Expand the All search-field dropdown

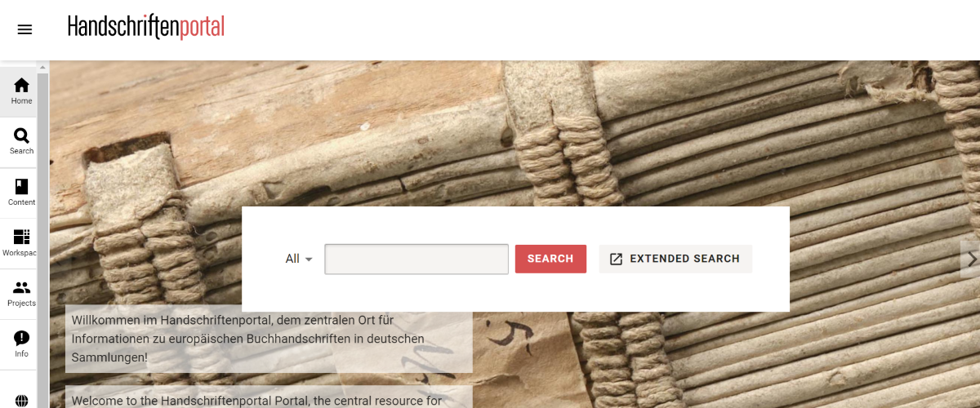(x=299, y=259)
